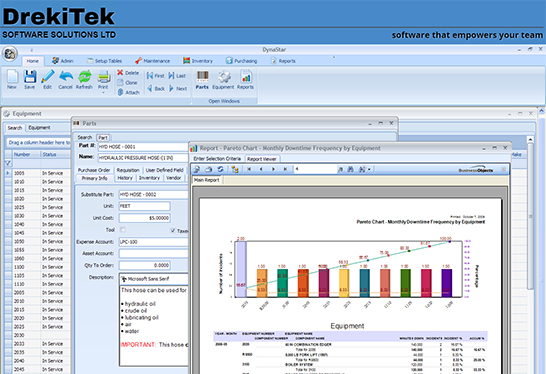Click the purple bar in the Pareto chart
Image resolution: width=546 pixels, height=374 pixels.
pyautogui.click(x=446, y=283)
